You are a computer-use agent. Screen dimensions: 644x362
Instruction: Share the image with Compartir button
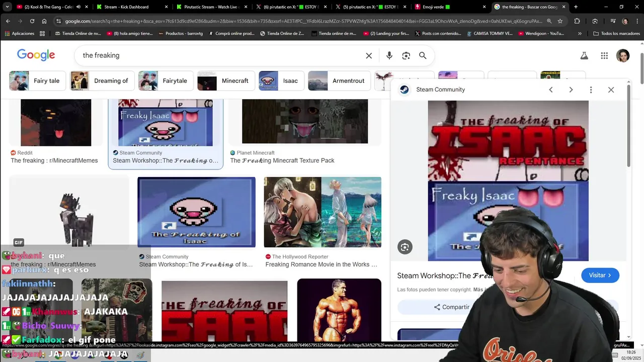pos(452,307)
